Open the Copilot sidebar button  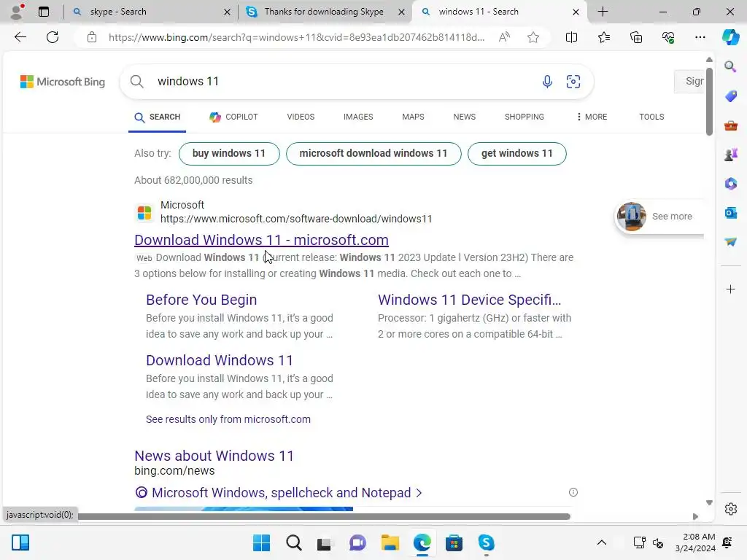tap(730, 37)
